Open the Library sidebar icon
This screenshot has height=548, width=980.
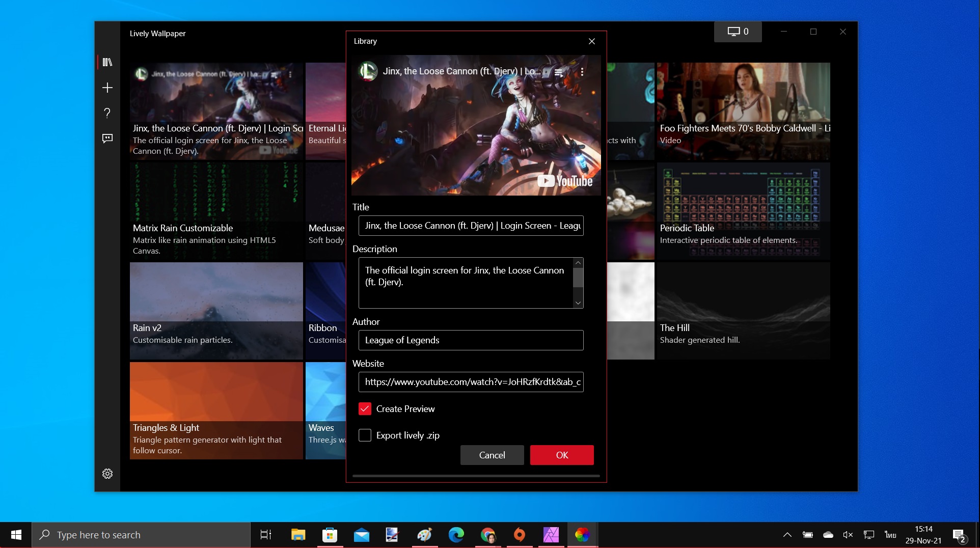107,62
